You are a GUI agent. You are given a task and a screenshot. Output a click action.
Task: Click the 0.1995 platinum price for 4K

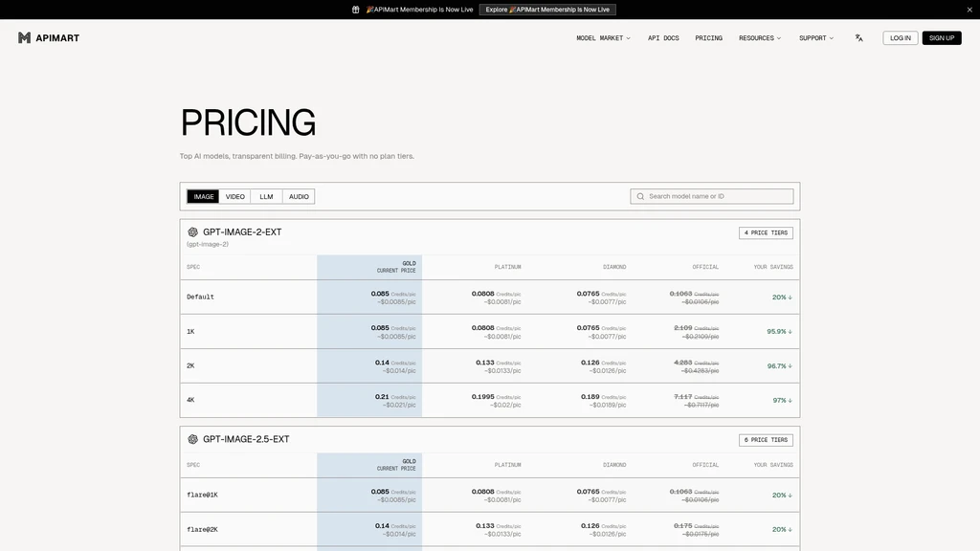(x=482, y=397)
